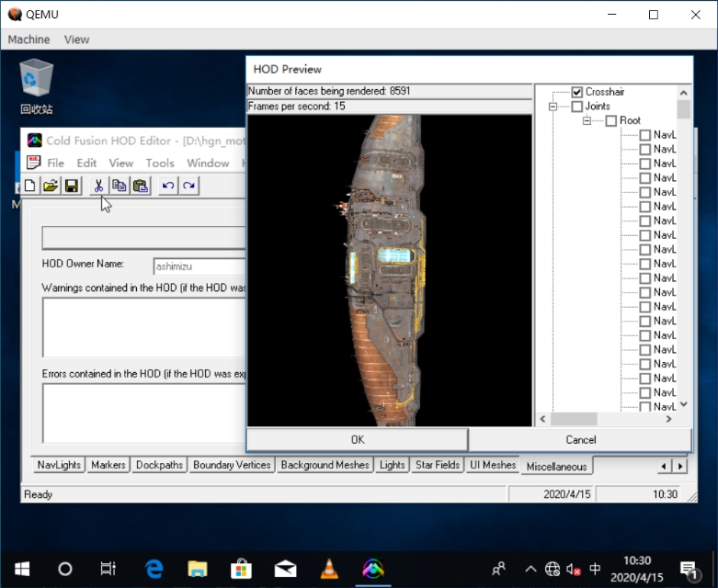Collapse the Root tree node

point(587,120)
